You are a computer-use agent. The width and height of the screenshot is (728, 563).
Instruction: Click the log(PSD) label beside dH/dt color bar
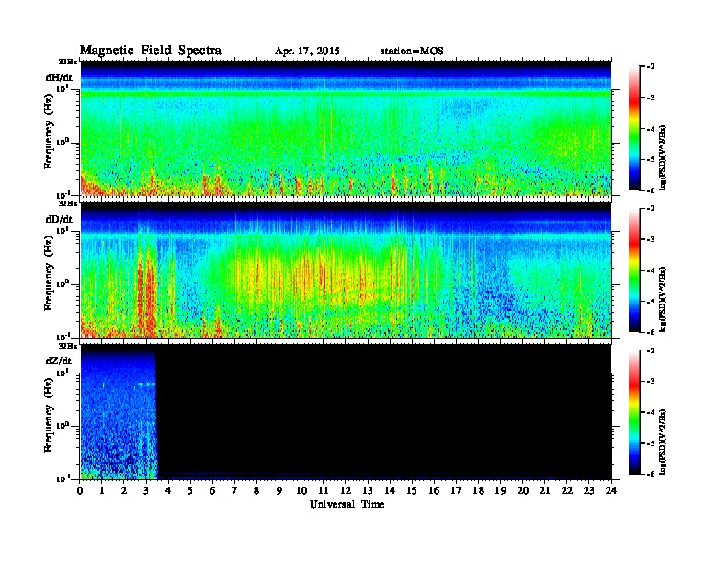(664, 158)
